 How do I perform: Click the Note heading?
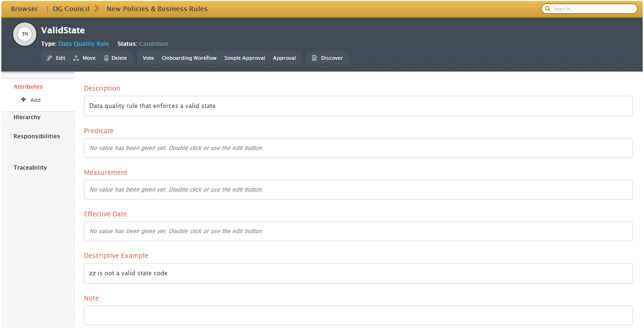(x=91, y=298)
